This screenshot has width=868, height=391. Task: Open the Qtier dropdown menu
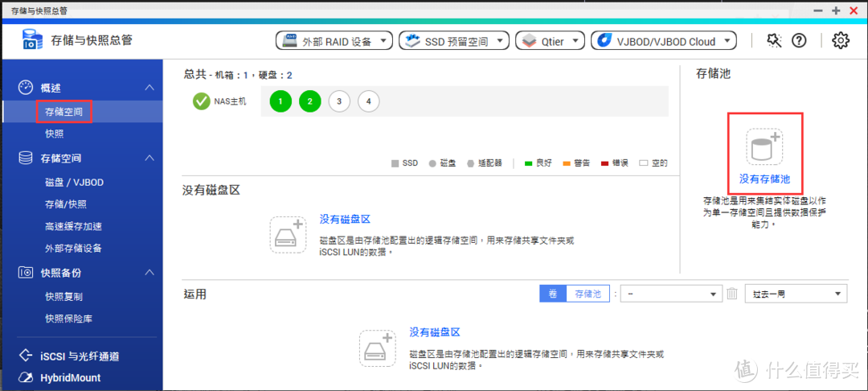[x=550, y=41]
